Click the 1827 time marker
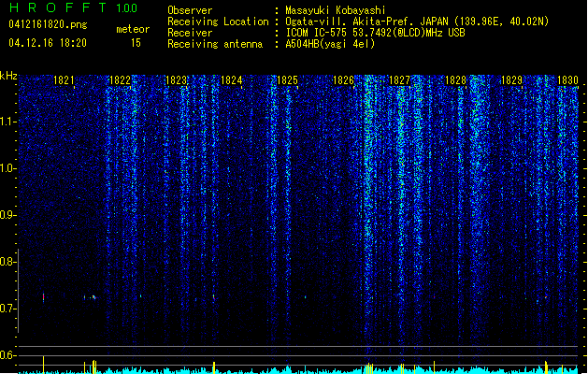Screen dimensions: 588x374 tap(400, 80)
